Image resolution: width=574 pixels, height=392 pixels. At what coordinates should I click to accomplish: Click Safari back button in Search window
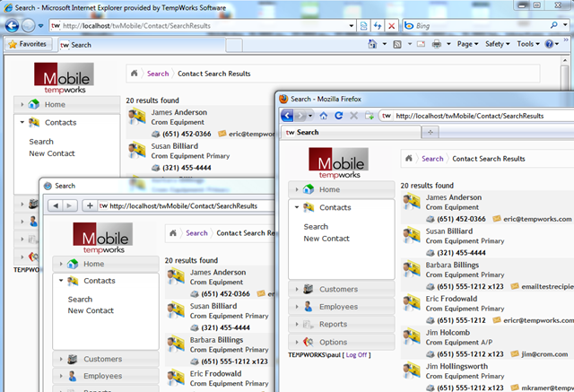(56, 205)
